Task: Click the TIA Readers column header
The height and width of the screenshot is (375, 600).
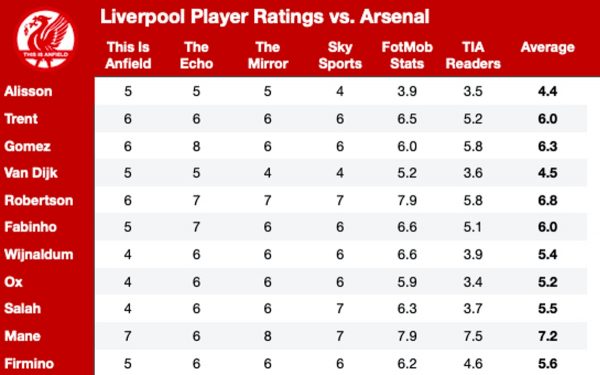Action: (473, 55)
